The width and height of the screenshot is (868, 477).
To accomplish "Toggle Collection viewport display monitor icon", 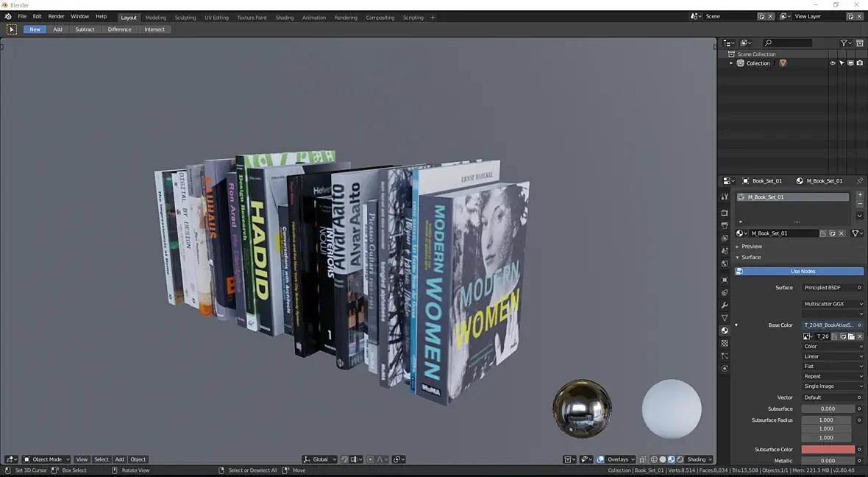I will 851,63.
